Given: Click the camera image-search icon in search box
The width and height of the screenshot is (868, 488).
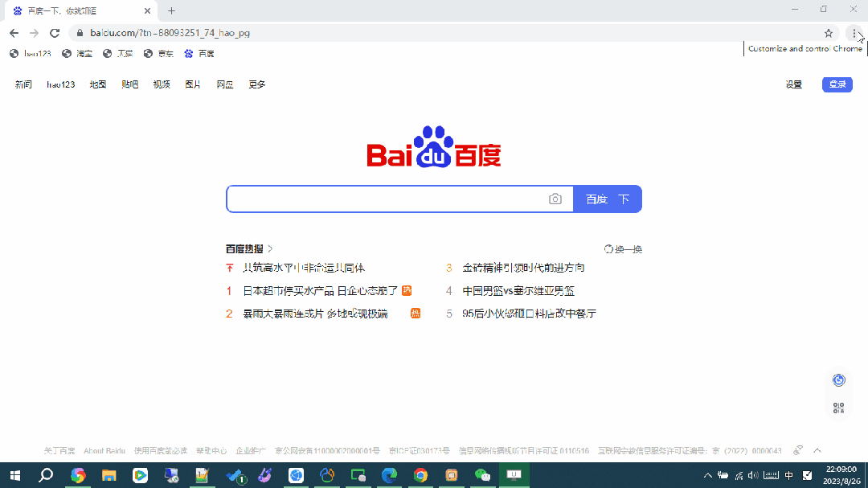Looking at the screenshot, I should click(555, 199).
